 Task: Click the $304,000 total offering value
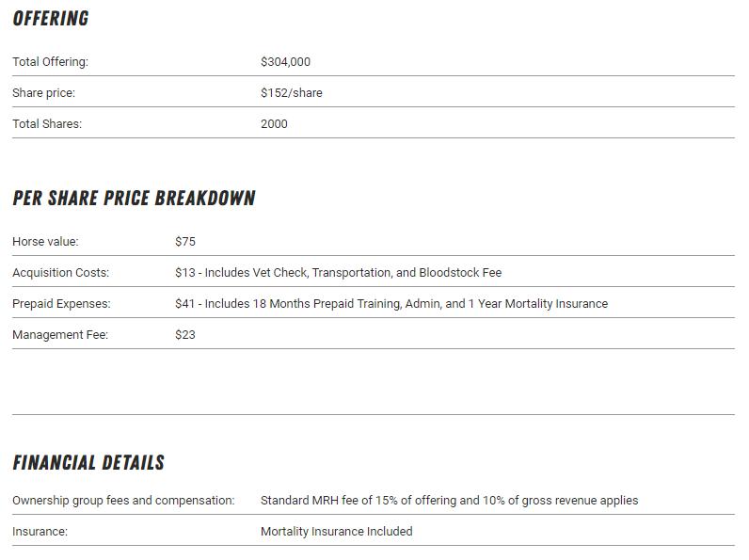coord(285,62)
